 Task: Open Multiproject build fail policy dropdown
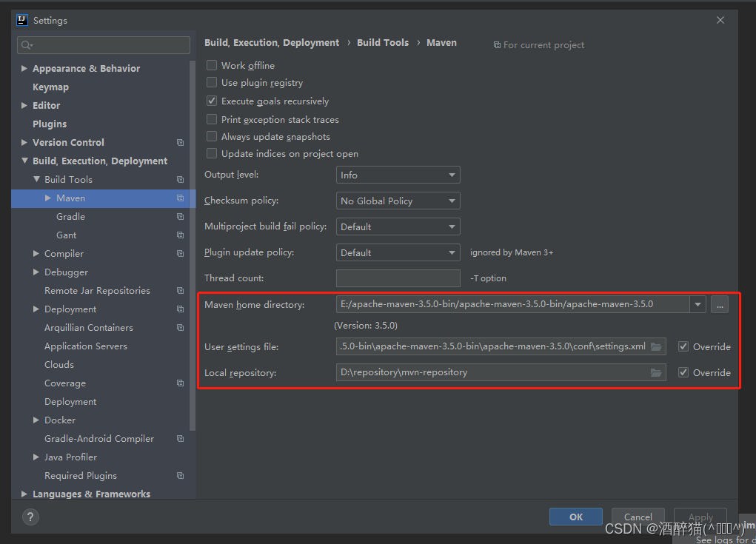[x=398, y=226]
